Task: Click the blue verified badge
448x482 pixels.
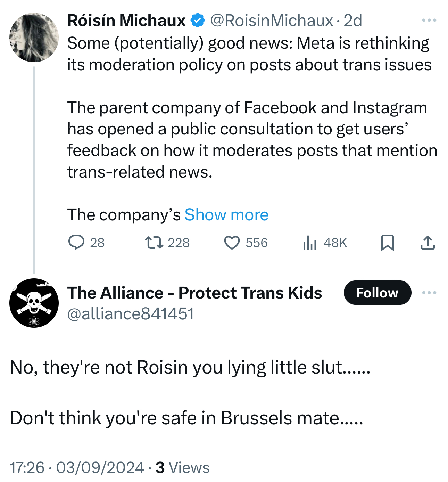Action: pos(198,21)
